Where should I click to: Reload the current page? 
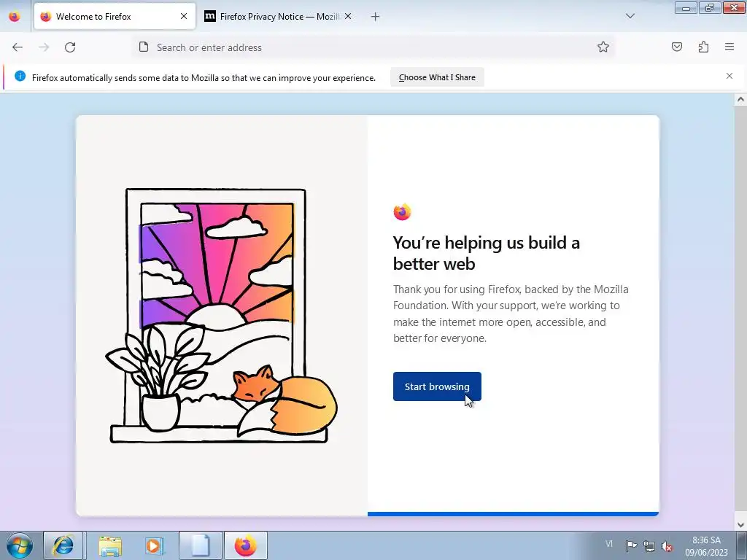coord(70,47)
